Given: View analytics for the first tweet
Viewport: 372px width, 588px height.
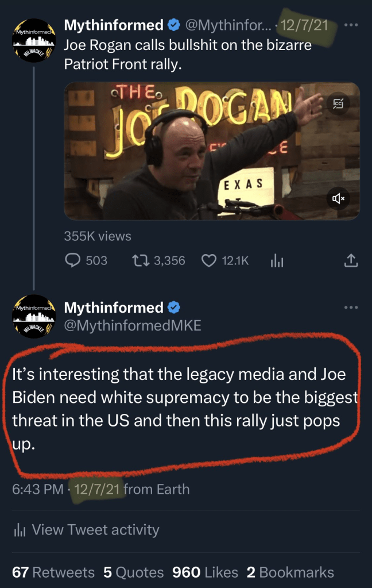Looking at the screenshot, I should coord(277,262).
